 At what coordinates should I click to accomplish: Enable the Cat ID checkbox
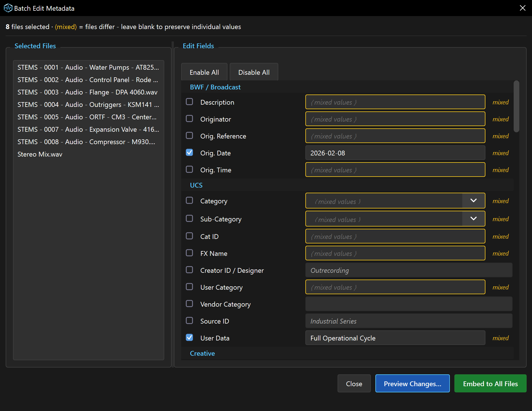point(189,236)
